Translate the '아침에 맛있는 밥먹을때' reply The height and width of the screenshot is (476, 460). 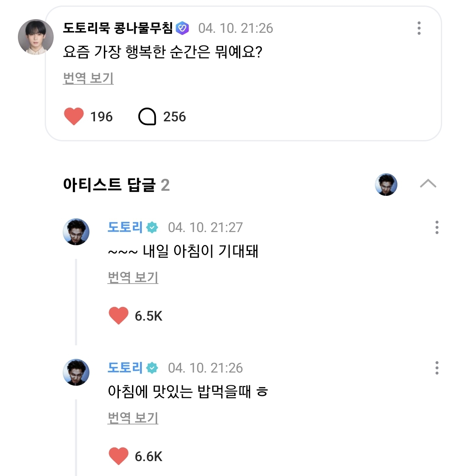click(x=133, y=418)
